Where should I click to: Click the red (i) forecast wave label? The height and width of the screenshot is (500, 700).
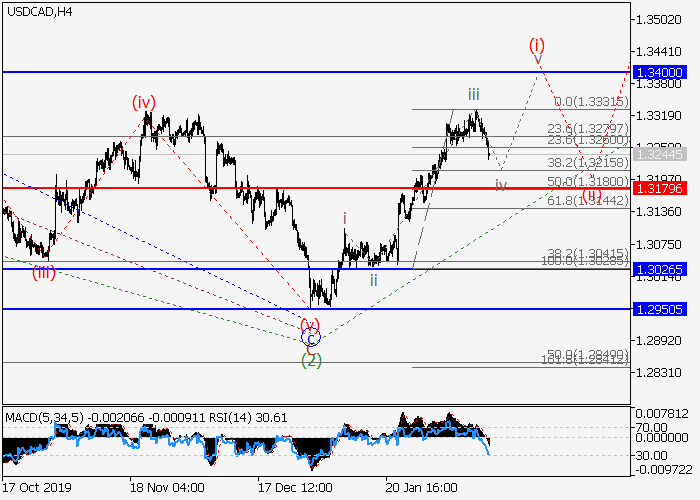538,45
